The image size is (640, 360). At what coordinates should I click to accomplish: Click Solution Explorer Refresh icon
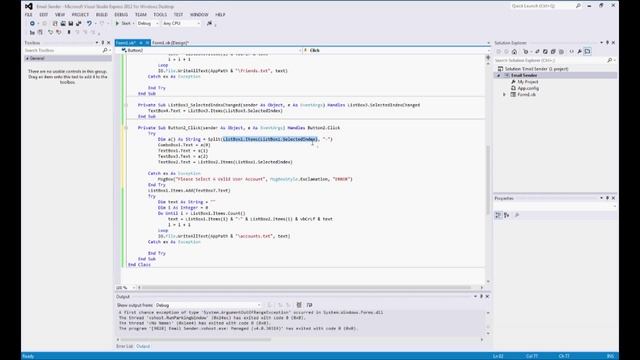coord(545,51)
